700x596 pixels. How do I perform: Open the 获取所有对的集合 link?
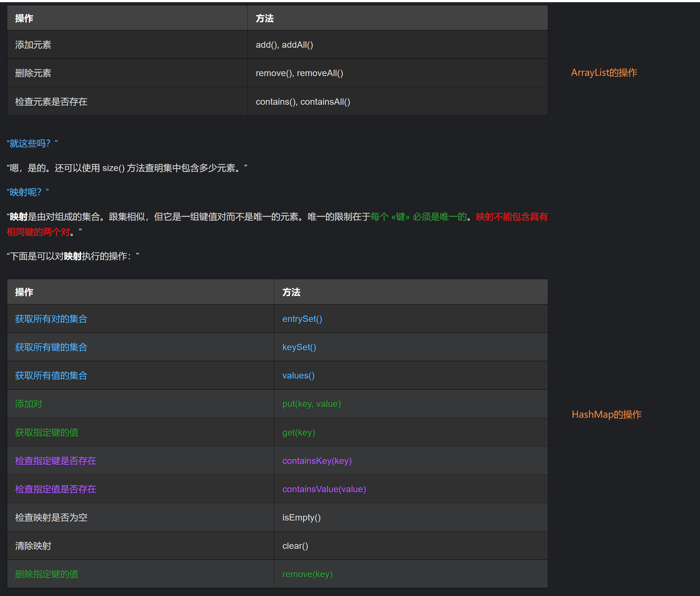point(50,319)
